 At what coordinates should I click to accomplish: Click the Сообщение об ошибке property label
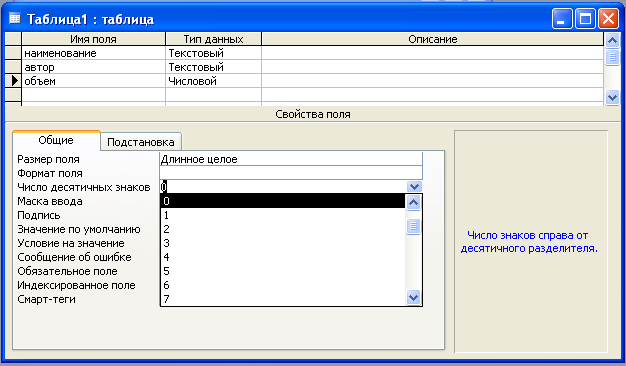(74, 257)
